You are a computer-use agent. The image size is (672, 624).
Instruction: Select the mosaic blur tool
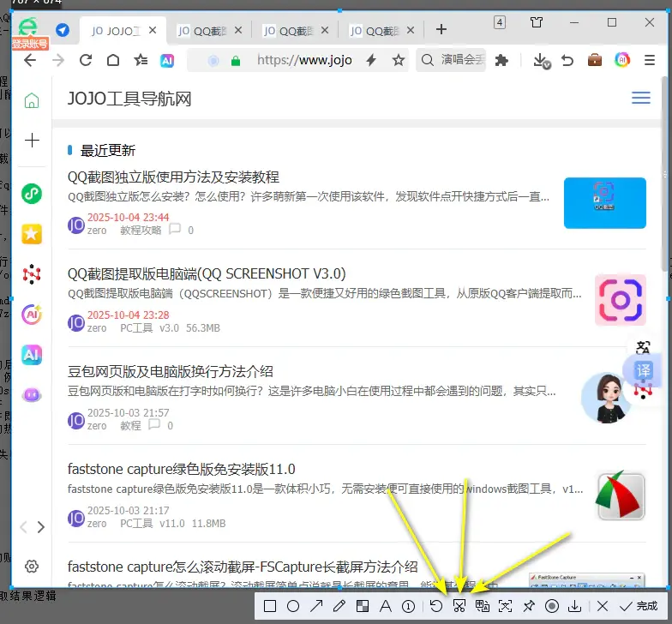tap(363, 606)
